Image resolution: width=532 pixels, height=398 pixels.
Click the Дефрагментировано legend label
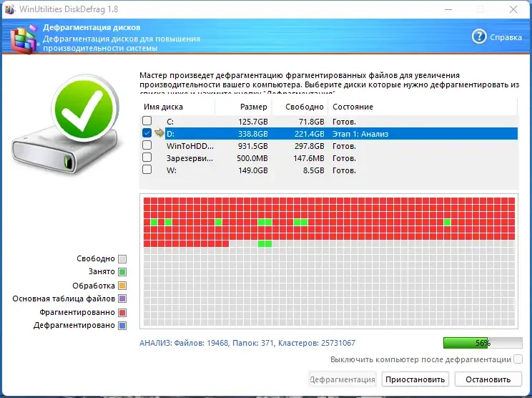click(x=74, y=325)
